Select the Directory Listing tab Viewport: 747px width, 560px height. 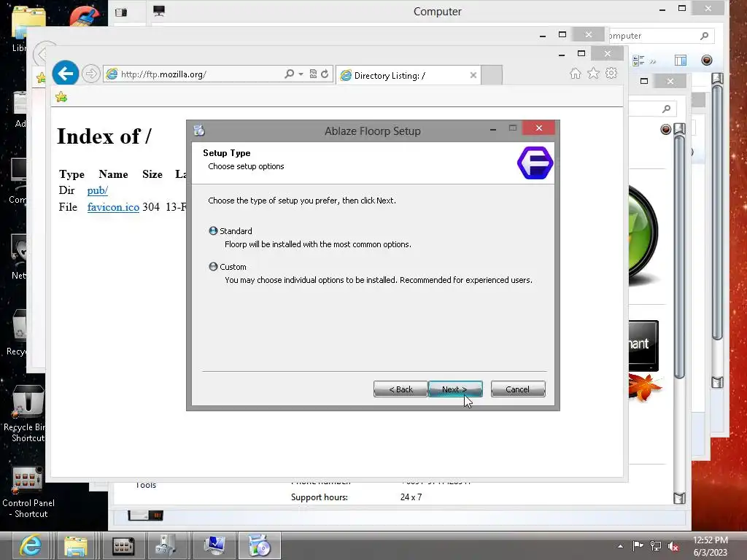click(409, 75)
